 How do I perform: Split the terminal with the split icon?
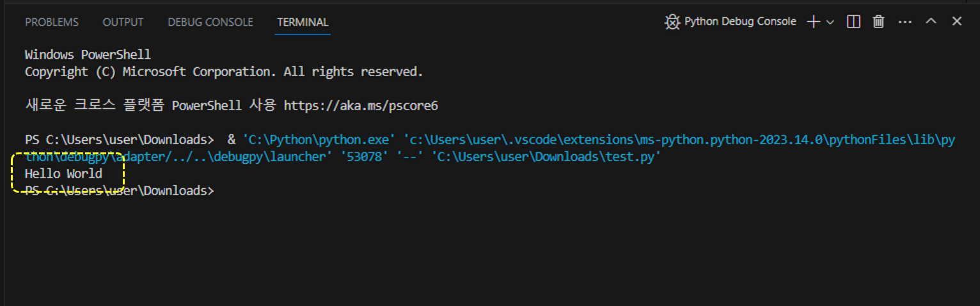(x=853, y=22)
